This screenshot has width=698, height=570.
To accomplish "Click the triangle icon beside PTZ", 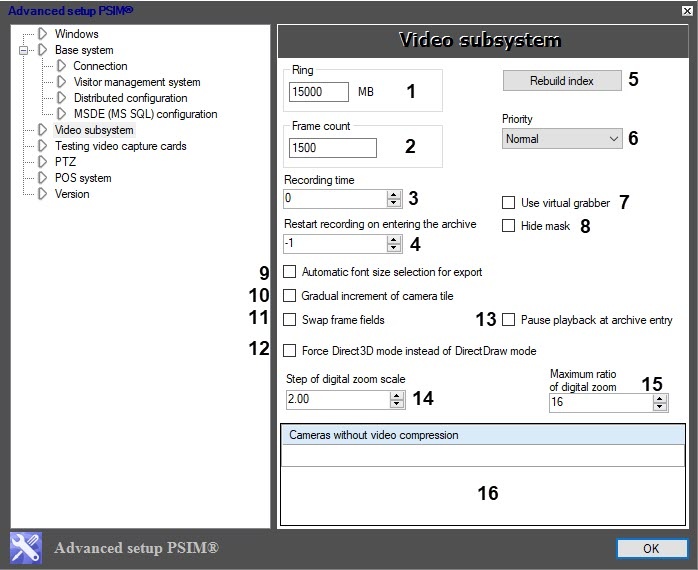I will [x=43, y=162].
